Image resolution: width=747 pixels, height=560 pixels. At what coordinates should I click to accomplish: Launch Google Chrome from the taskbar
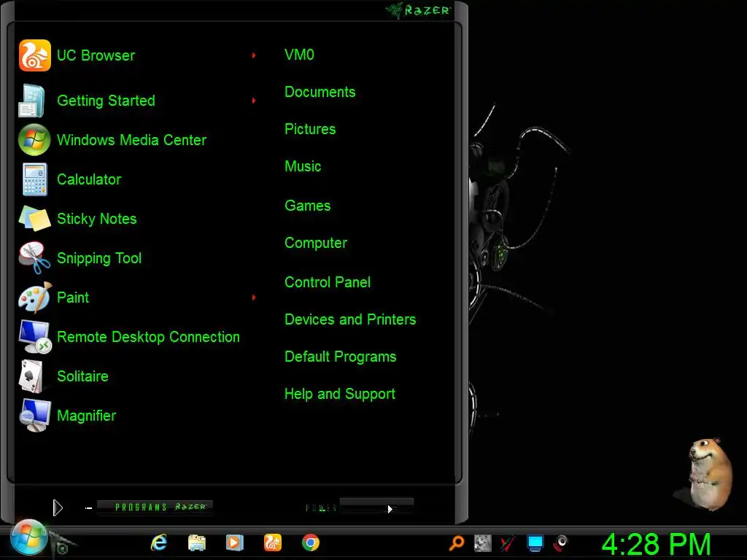coord(311,542)
